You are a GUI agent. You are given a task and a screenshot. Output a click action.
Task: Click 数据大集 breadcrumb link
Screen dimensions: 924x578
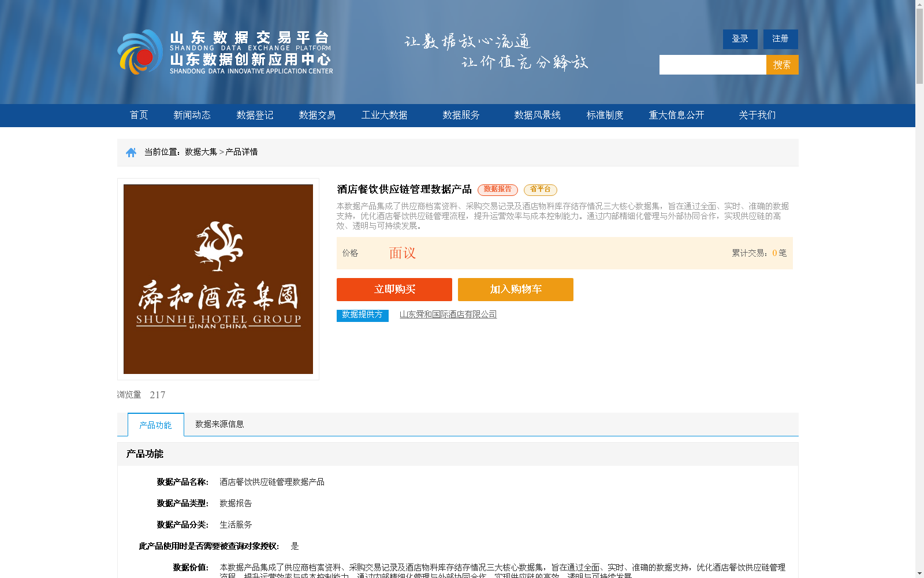(201, 152)
